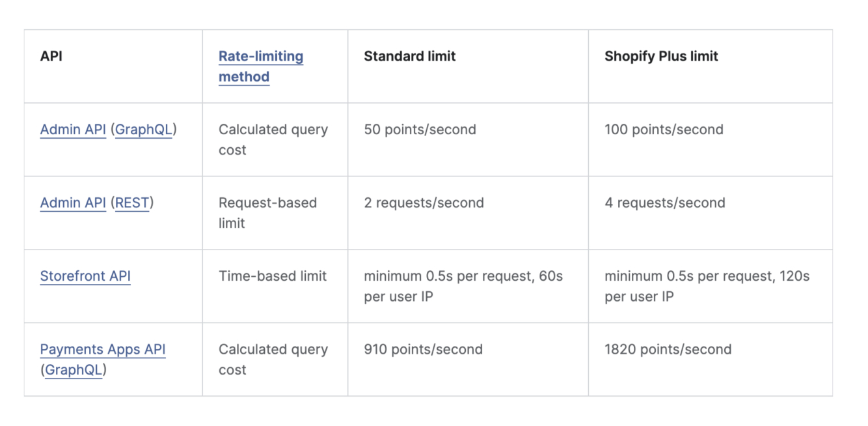Follow the Storefront API link
The image size is (868, 426).
coord(85,276)
